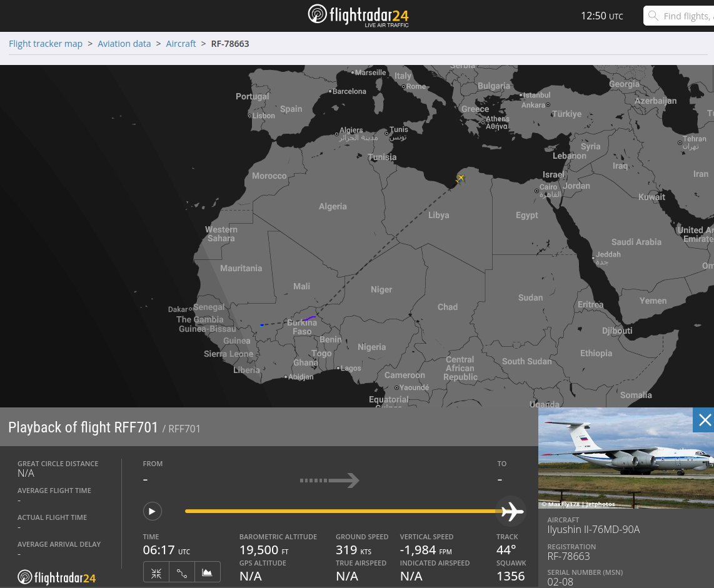
Task: Click the RF-78663 registration value
Action: click(568, 556)
